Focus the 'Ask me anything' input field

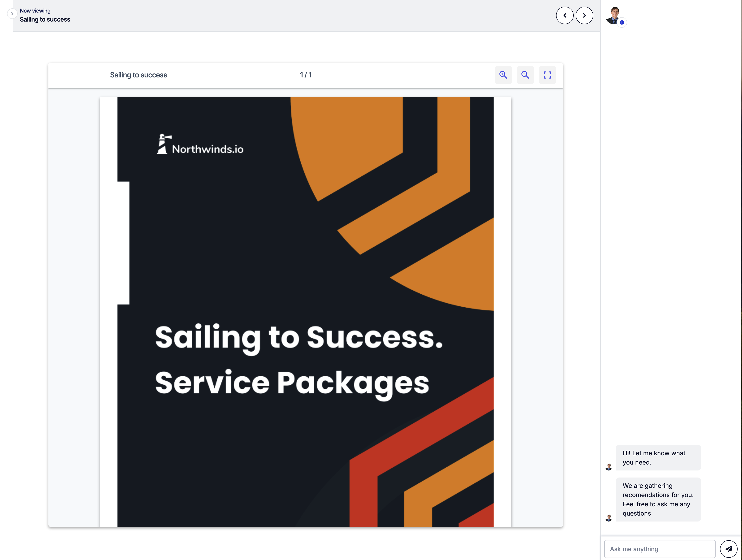coord(659,549)
